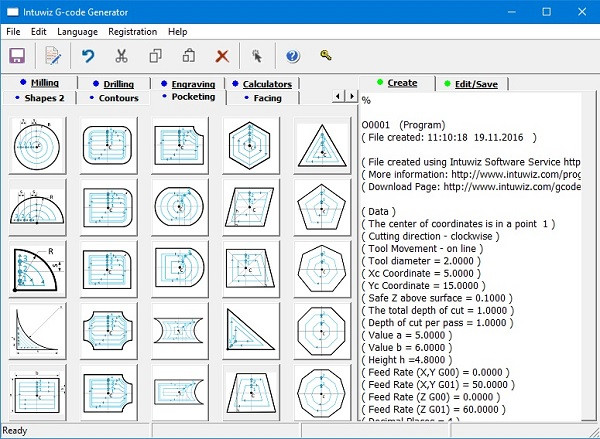The height and width of the screenshot is (439, 600).
Task: Click the 'Cutting direction - clockwise' line
Action: [x=430, y=236]
